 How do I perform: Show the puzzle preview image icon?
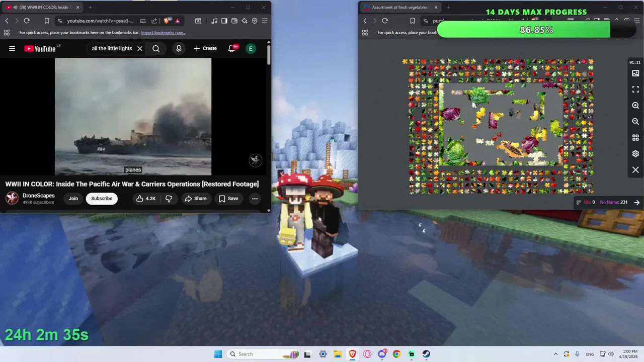[x=635, y=73]
